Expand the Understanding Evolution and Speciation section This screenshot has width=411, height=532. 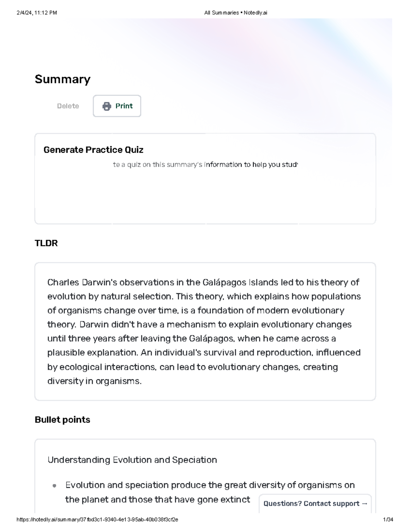[x=133, y=460]
